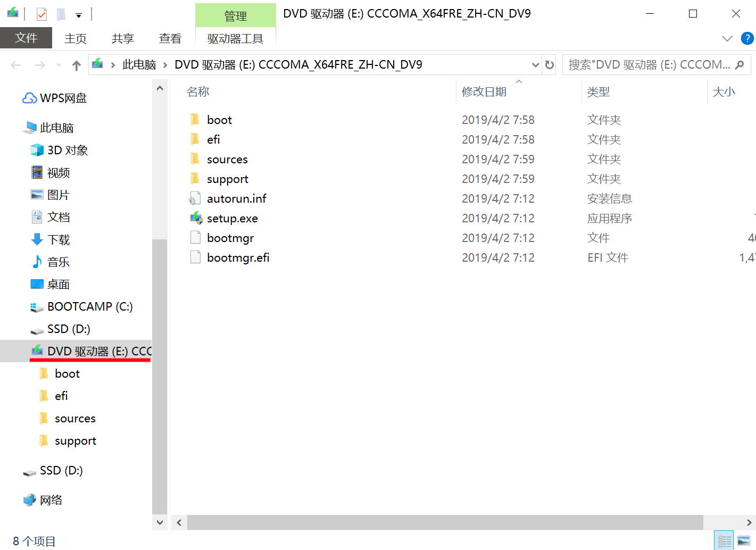Click 此电脑 in the address bar

pyautogui.click(x=139, y=65)
